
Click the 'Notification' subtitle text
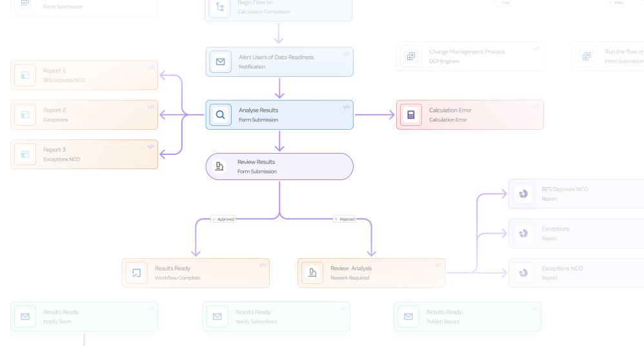[x=252, y=66]
